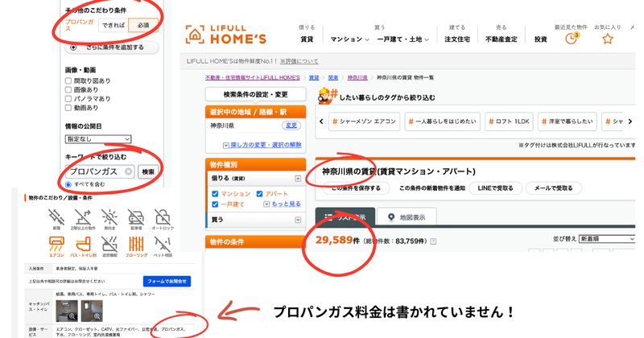Screen dimensions: 644x338
Task: Open the 投資 header menu item
Action: tap(540, 39)
